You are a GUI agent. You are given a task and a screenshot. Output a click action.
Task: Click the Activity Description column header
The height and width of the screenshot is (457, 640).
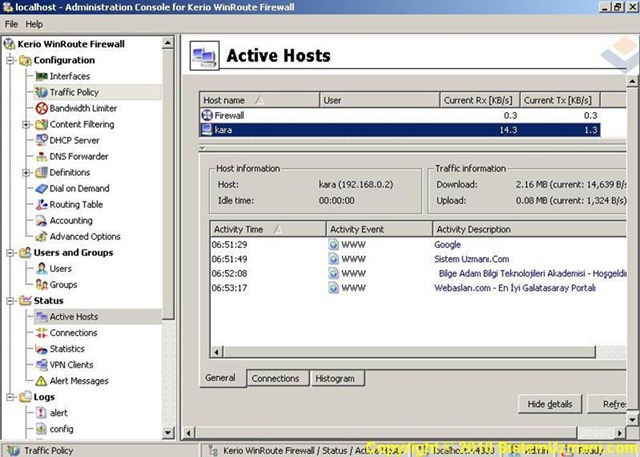(529, 229)
